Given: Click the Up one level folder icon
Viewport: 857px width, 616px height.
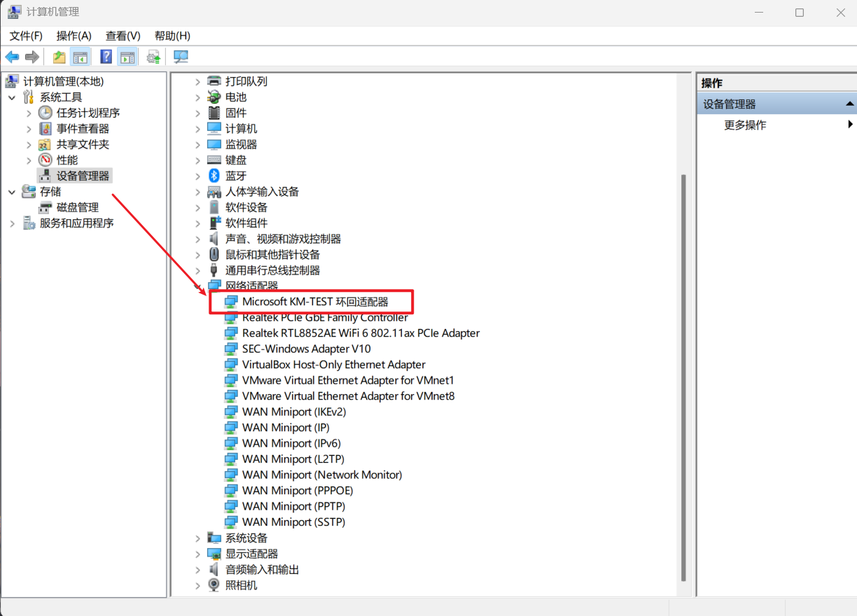Looking at the screenshot, I should [60, 57].
